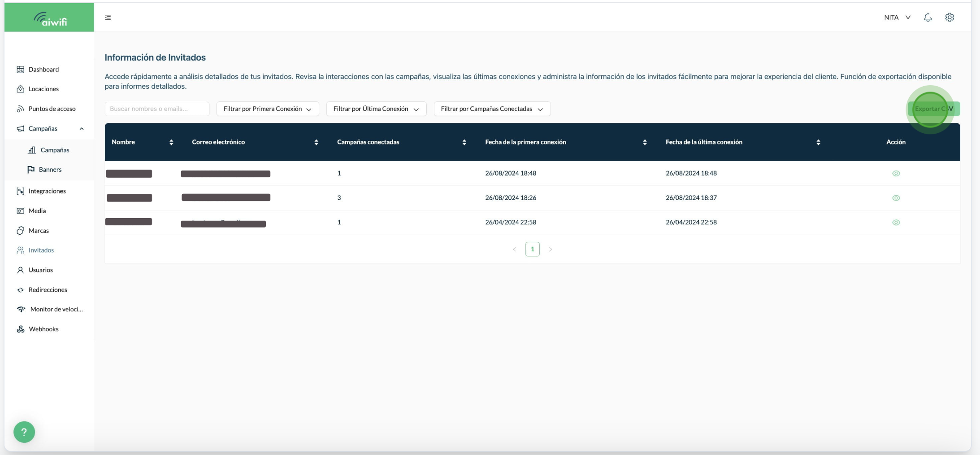This screenshot has width=980, height=455.
Task: Open Puntos de acceso
Action: click(x=52, y=109)
